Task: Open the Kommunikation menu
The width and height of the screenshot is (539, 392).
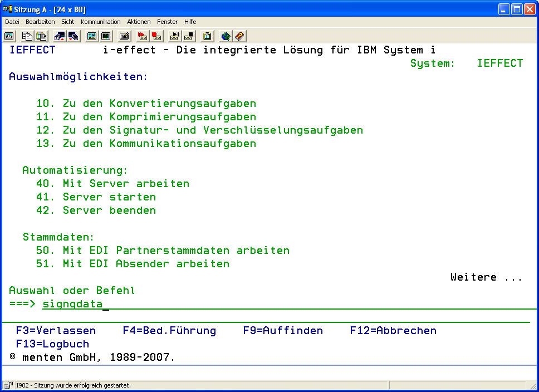Action: [x=100, y=22]
